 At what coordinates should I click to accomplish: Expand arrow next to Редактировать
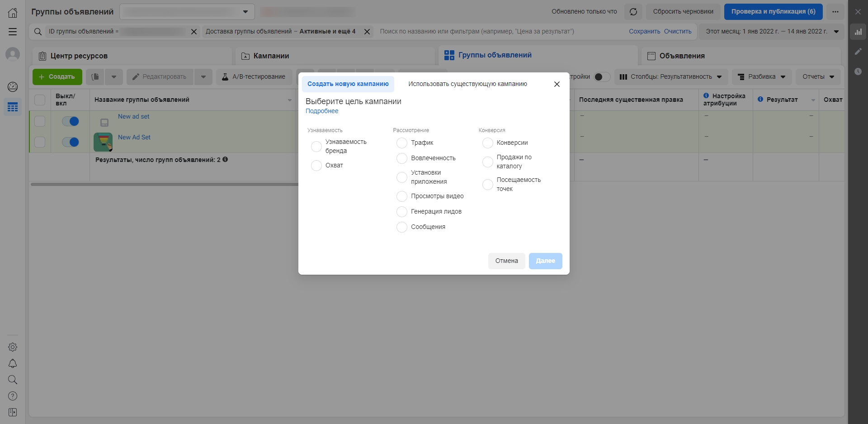click(x=203, y=77)
